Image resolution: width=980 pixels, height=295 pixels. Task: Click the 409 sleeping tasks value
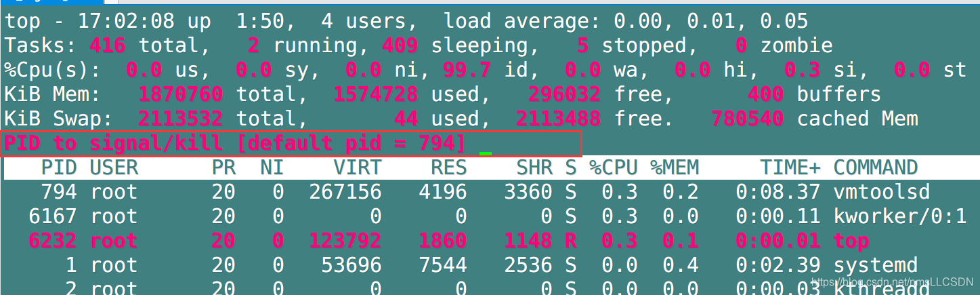point(400,45)
